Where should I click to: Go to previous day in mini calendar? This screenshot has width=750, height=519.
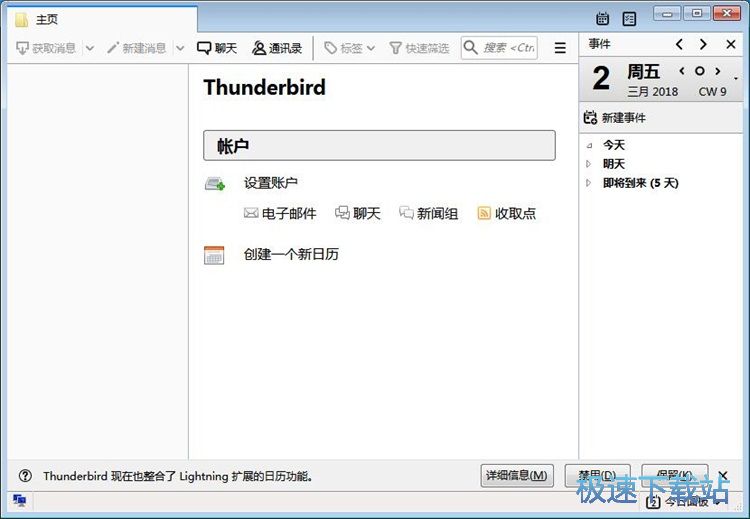pyautogui.click(x=682, y=71)
